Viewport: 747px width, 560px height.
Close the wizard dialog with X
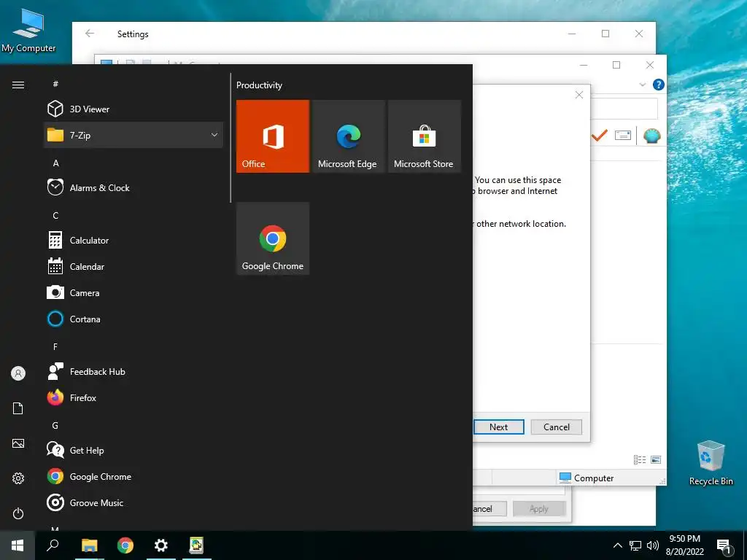[x=579, y=95]
